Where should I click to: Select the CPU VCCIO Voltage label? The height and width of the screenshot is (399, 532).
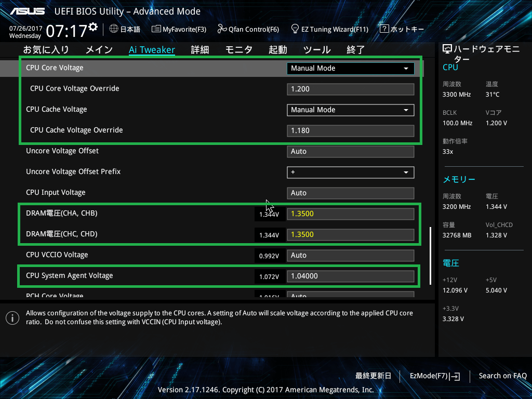point(57,255)
